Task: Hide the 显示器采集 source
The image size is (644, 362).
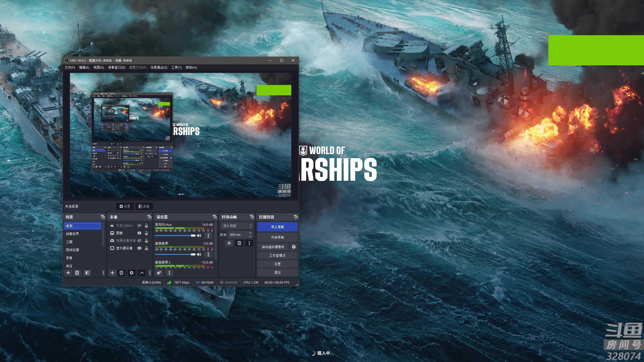Action: [139, 248]
